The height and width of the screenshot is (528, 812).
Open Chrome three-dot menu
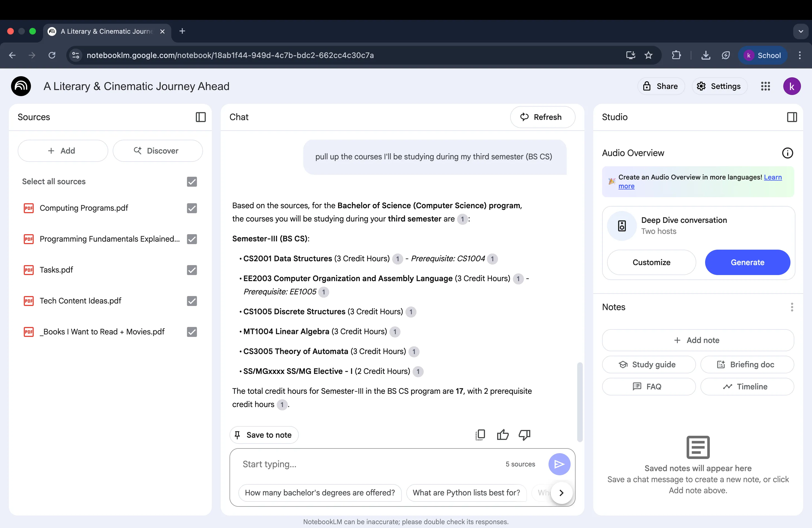tap(799, 55)
